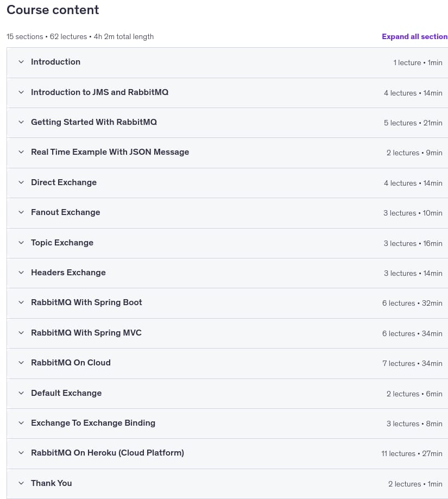The height and width of the screenshot is (499, 448).
Task: Expand Headers Exchange chevron
Action: pyautogui.click(x=21, y=273)
